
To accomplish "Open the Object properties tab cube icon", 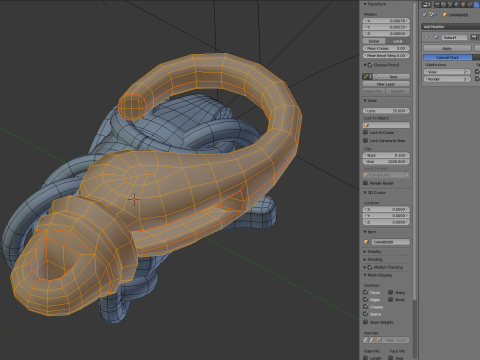I will point(463,5).
